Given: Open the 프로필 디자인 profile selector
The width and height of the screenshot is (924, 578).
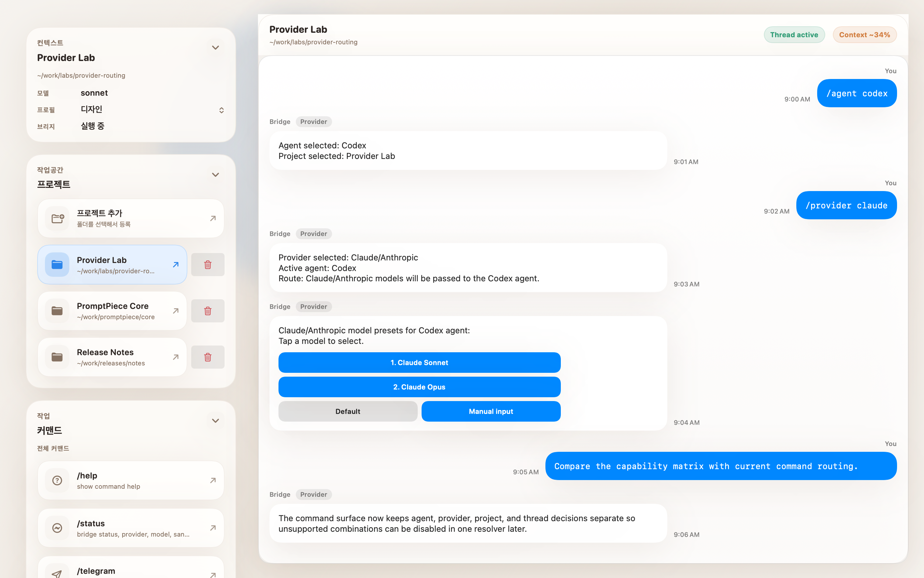Looking at the screenshot, I should (221, 110).
